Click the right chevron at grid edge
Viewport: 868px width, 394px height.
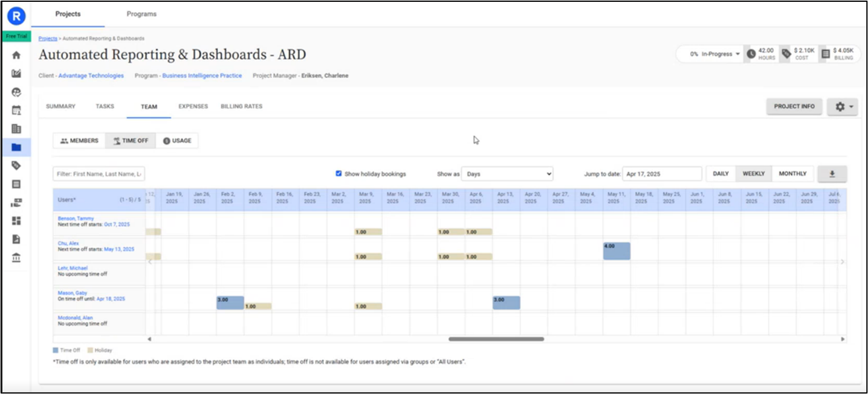click(x=842, y=262)
